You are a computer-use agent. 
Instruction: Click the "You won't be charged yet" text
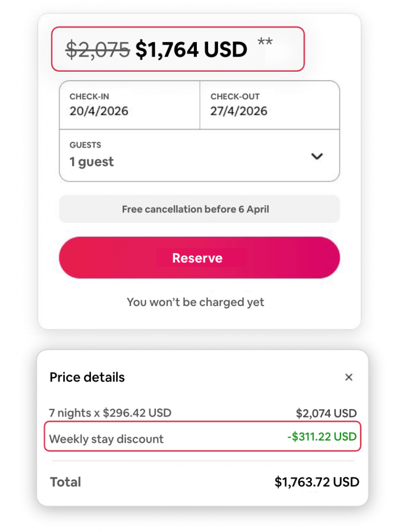coord(196,302)
